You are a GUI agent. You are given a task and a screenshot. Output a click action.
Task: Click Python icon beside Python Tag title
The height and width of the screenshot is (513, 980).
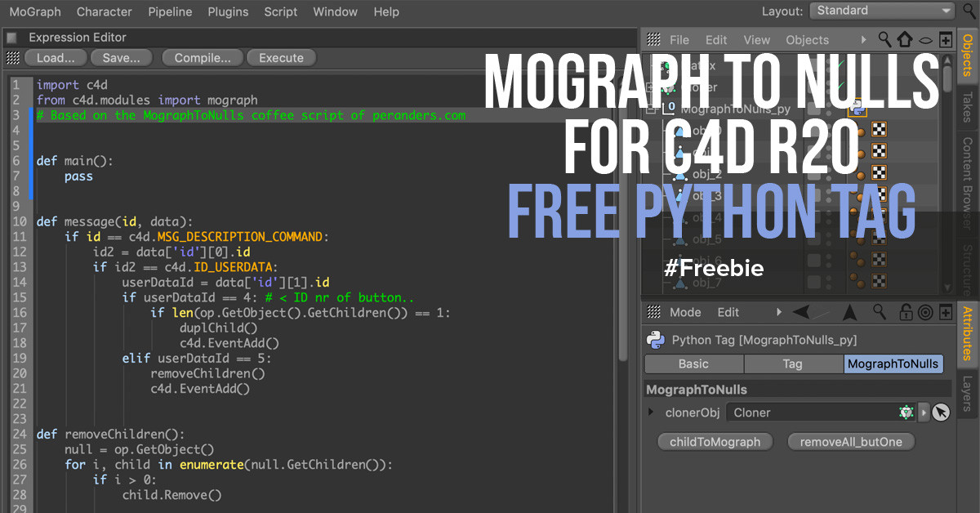coord(655,340)
